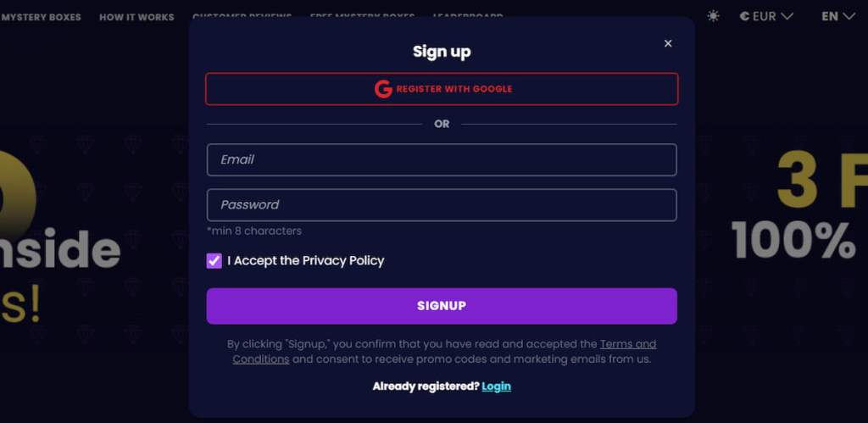This screenshot has height=423, width=868.
Task: Open the Terms and Conditions link
Action: click(627, 344)
